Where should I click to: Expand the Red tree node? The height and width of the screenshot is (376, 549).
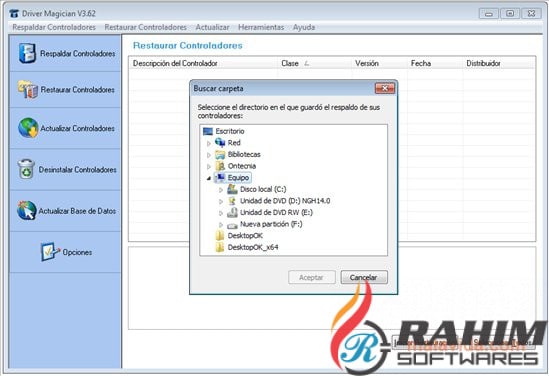pos(209,143)
